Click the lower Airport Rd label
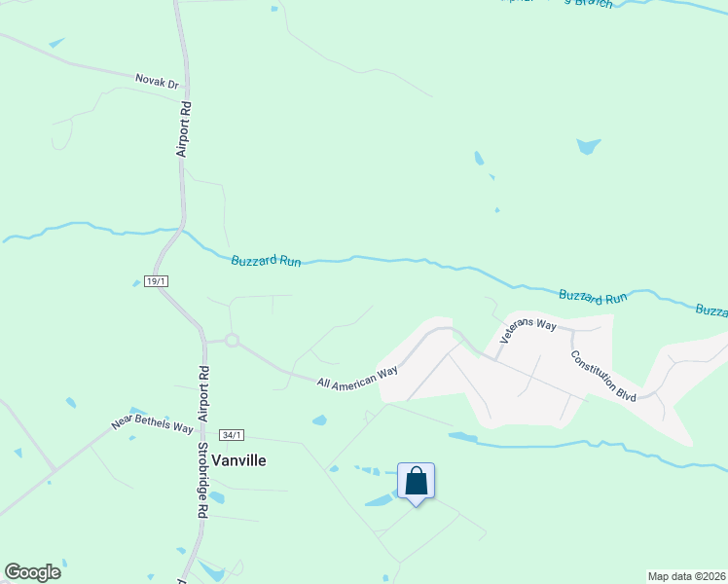This screenshot has width=728, height=584. pyautogui.click(x=203, y=393)
